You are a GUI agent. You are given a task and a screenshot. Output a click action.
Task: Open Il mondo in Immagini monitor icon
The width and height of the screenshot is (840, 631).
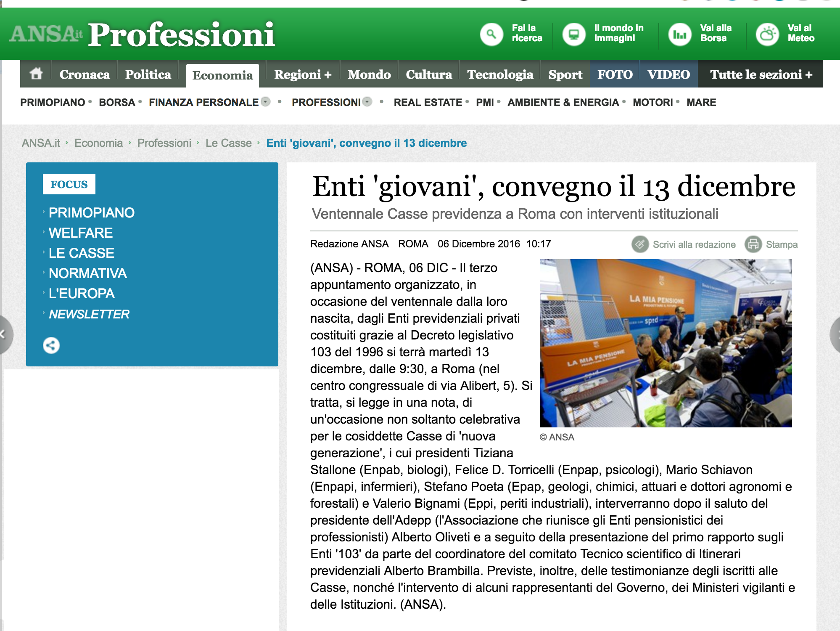[x=574, y=34]
